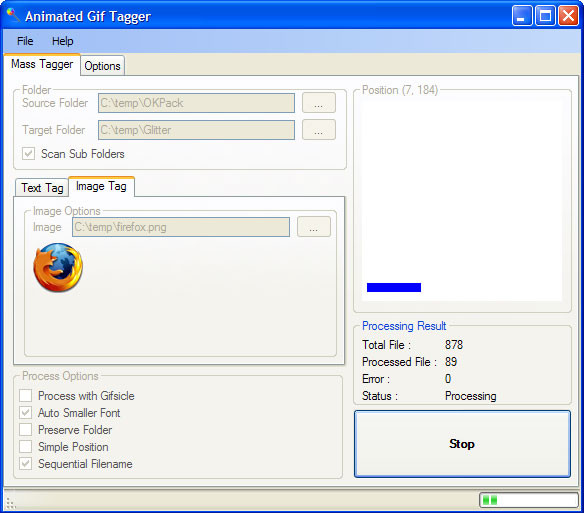The width and height of the screenshot is (584, 513).
Task: Maximize the Animated Gif Tagger window
Action: point(545,16)
